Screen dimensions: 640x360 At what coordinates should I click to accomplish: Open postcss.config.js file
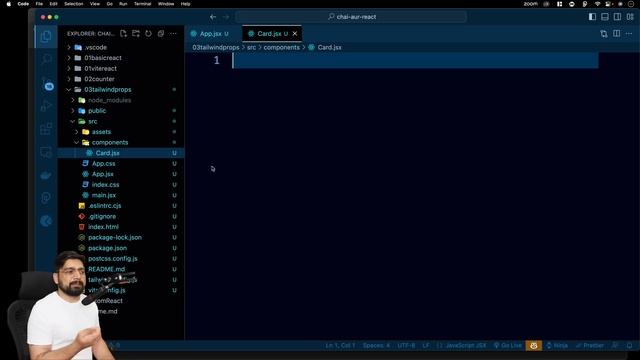tap(113, 259)
